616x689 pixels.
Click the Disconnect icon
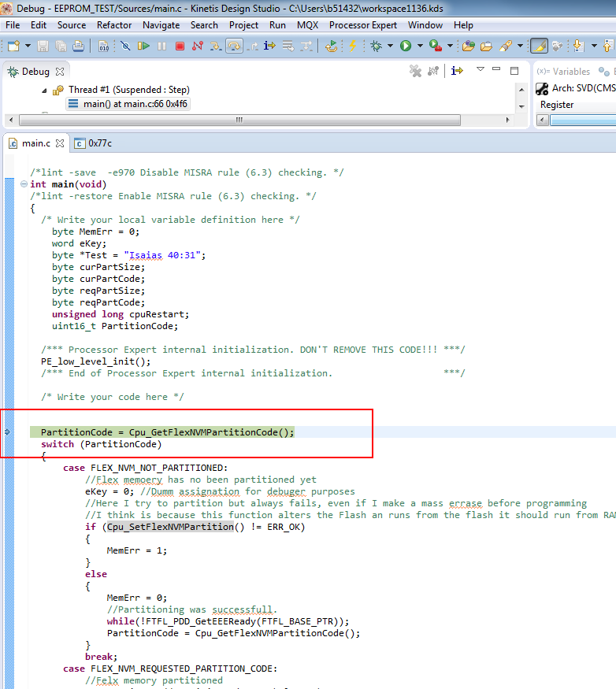tap(198, 46)
